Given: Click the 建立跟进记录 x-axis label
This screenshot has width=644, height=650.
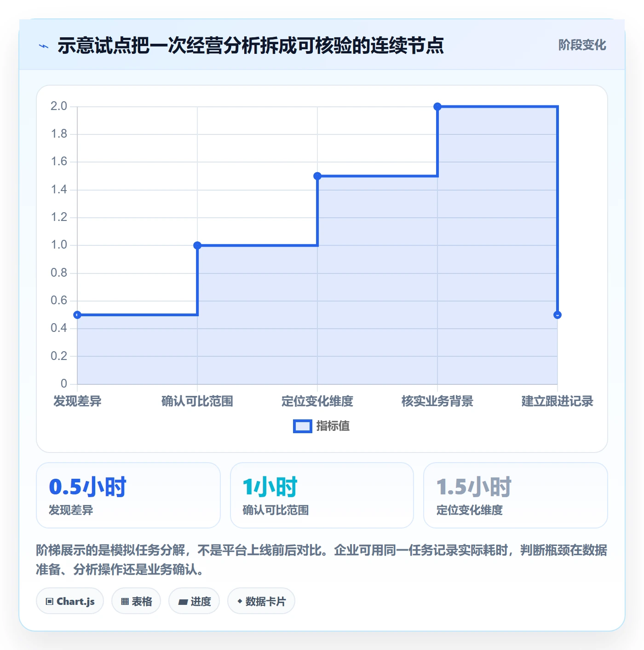Looking at the screenshot, I should (558, 401).
